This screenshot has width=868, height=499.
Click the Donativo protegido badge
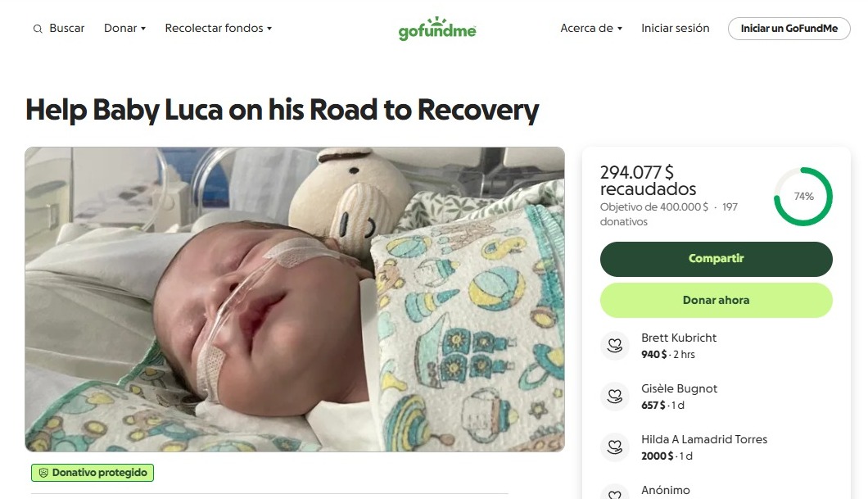pos(93,473)
